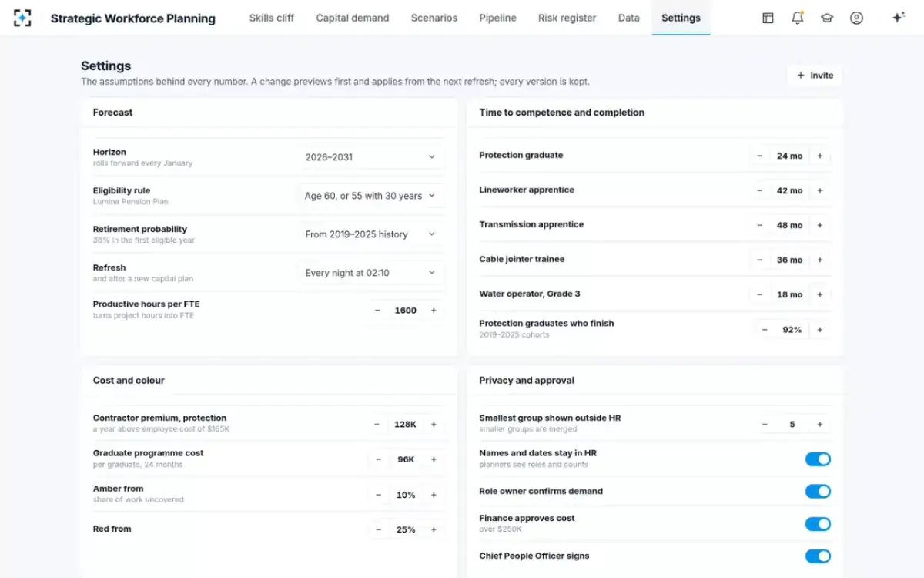The height and width of the screenshot is (578, 924).
Task: Click the 48 mo Transmission apprentice value
Action: pyautogui.click(x=790, y=225)
